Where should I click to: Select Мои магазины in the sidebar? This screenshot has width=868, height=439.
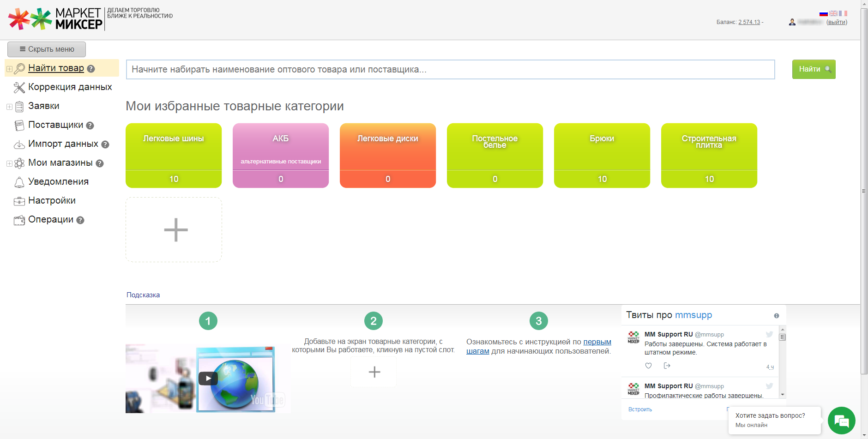pos(60,163)
